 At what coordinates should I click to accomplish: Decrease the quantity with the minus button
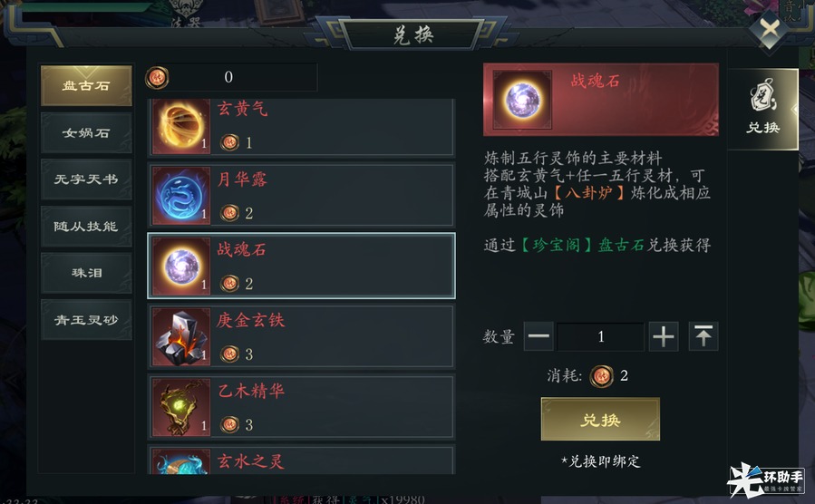pyautogui.click(x=538, y=336)
